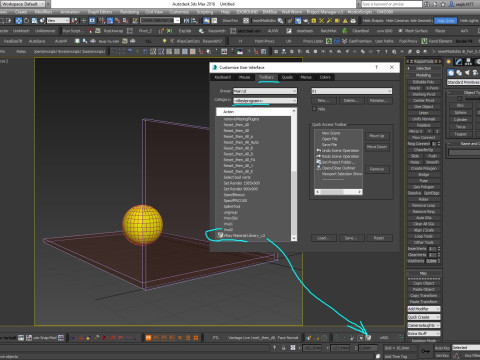Open the Create tab in command panel
Viewport: 480px width, 360px height.
pos(449,62)
